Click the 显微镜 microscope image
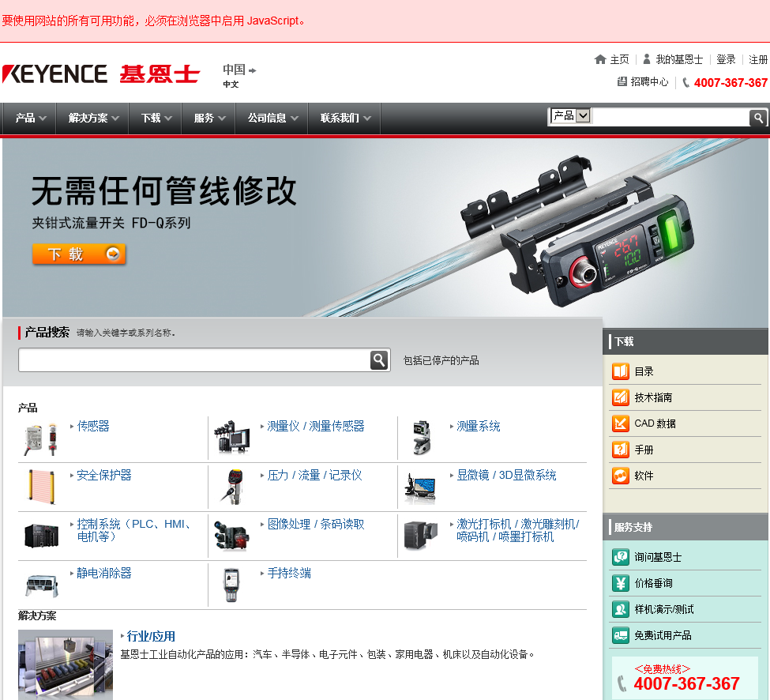The height and width of the screenshot is (700, 770). (420, 488)
